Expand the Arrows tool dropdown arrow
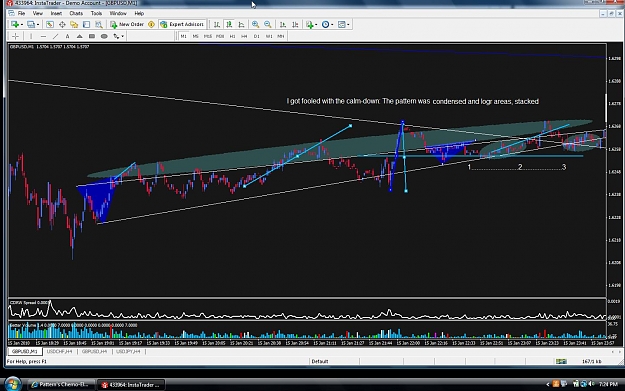This screenshot has height=391, width=625. 122,37
